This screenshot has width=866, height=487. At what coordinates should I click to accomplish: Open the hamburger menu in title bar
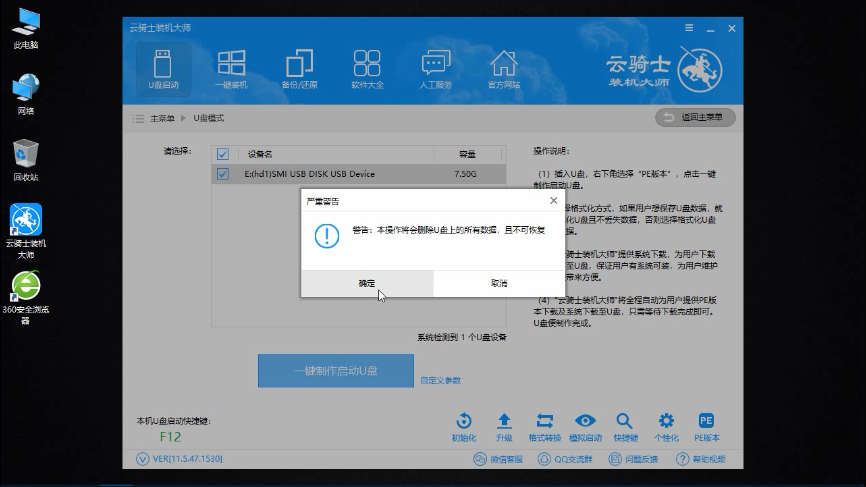tap(689, 28)
